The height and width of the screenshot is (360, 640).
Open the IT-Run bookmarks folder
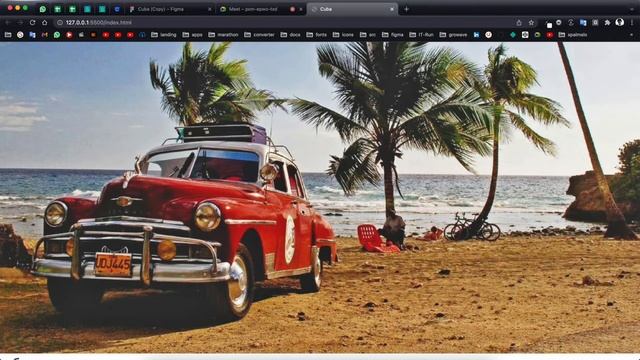(x=422, y=35)
